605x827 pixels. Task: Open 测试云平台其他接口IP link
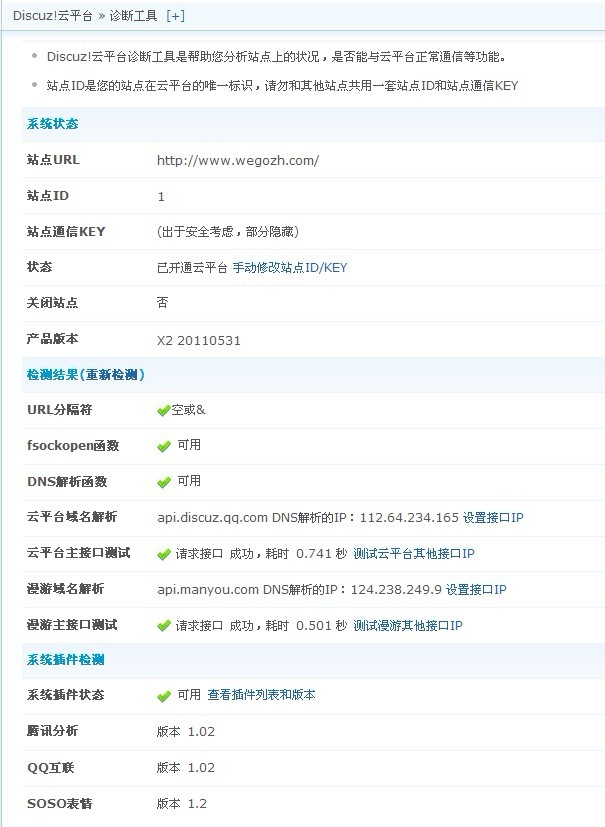pos(414,553)
